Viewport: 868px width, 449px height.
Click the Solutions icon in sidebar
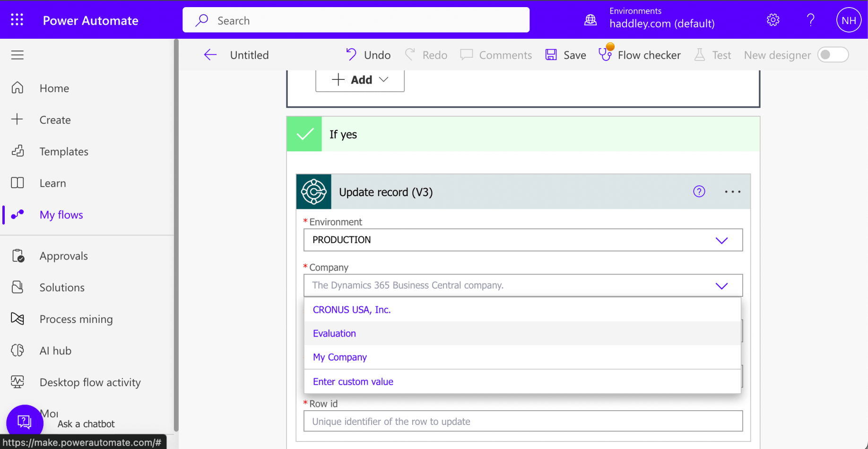pos(17,287)
